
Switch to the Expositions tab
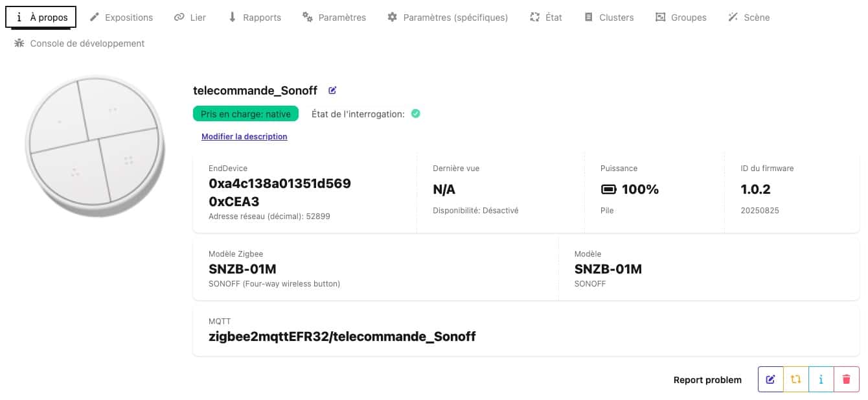click(121, 18)
